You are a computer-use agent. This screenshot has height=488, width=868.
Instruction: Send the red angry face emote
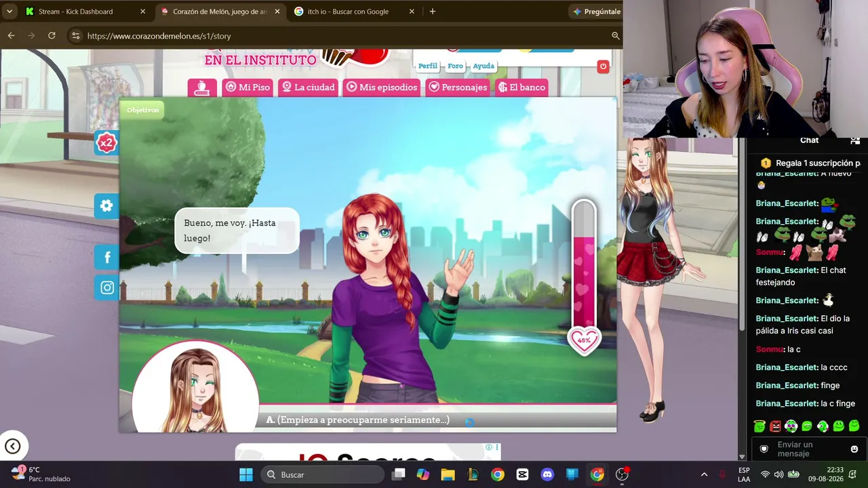coord(775,426)
